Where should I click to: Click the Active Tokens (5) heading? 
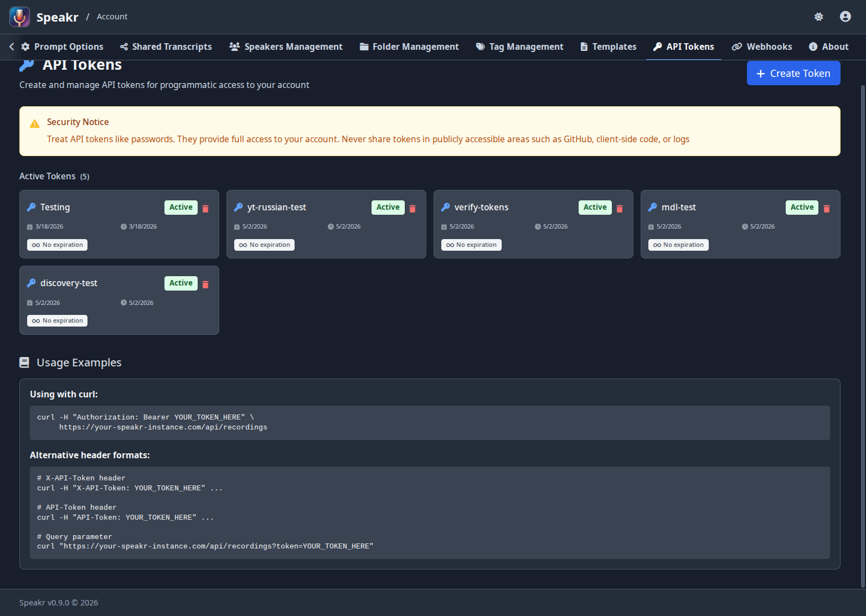[x=54, y=176]
